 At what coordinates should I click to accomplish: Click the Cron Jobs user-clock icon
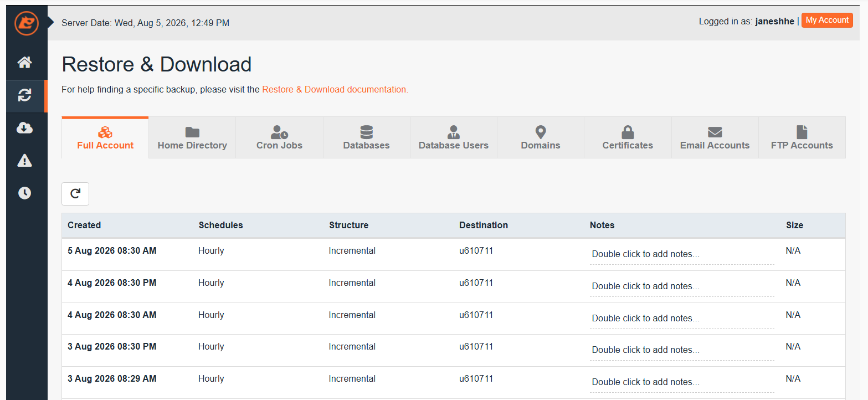pos(279,132)
